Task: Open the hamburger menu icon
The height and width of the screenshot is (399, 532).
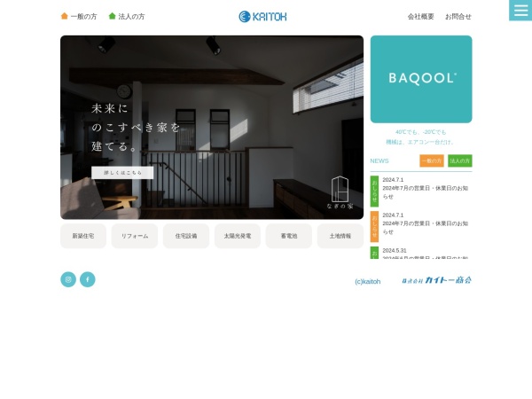Action: [x=520, y=10]
